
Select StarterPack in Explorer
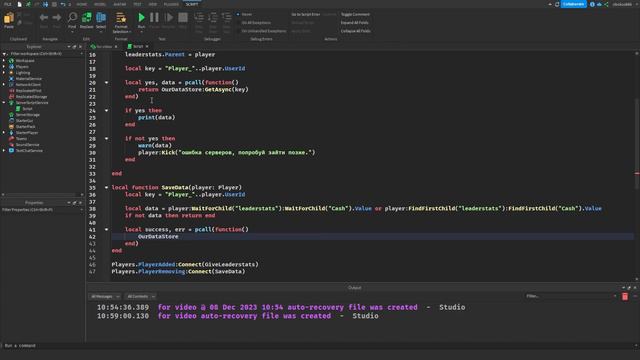pyautogui.click(x=25, y=127)
